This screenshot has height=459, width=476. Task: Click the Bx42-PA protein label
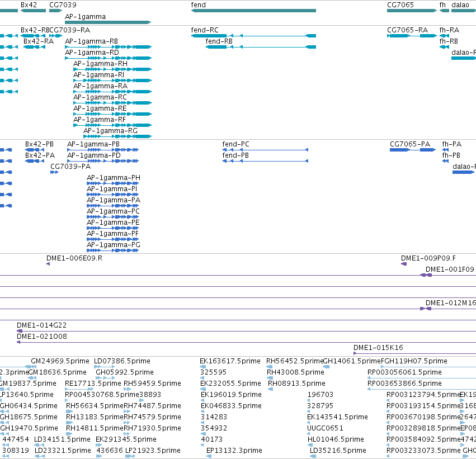click(x=40, y=155)
